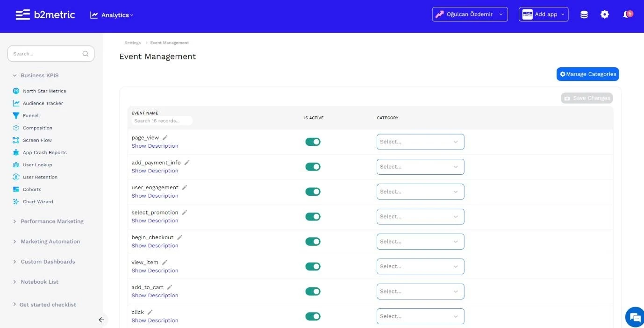The image size is (644, 328).
Task: Click the App Crash Reports bug icon
Action: tap(16, 152)
